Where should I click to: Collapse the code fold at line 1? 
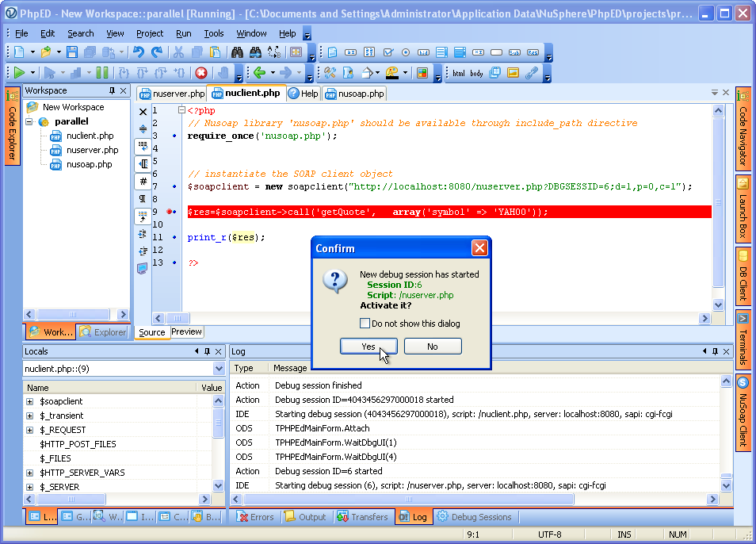pos(181,111)
